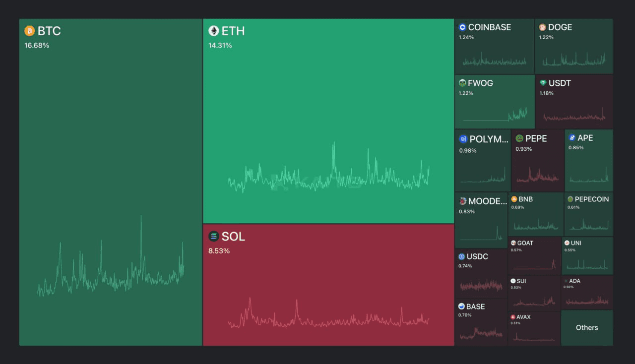Click the USDT label

click(560, 83)
